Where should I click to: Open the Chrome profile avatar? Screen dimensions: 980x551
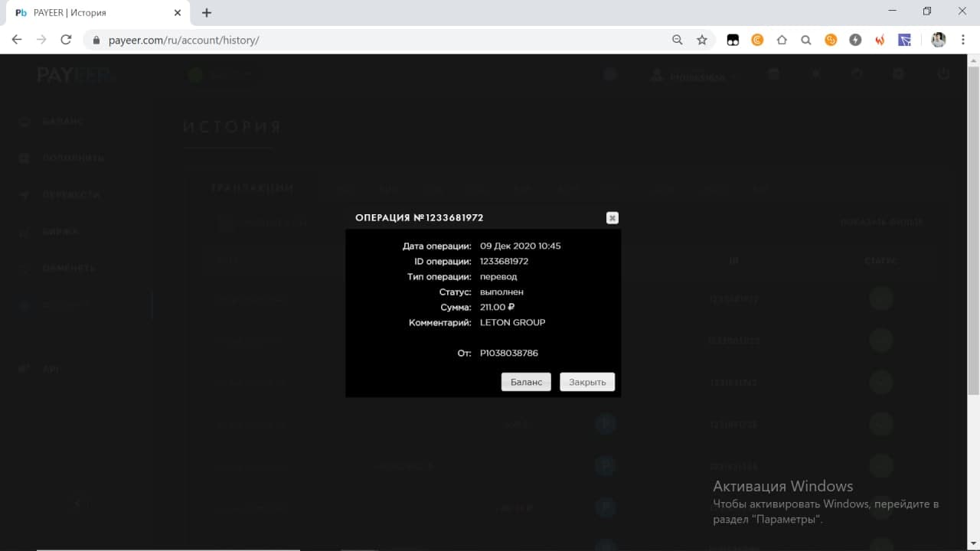939,40
